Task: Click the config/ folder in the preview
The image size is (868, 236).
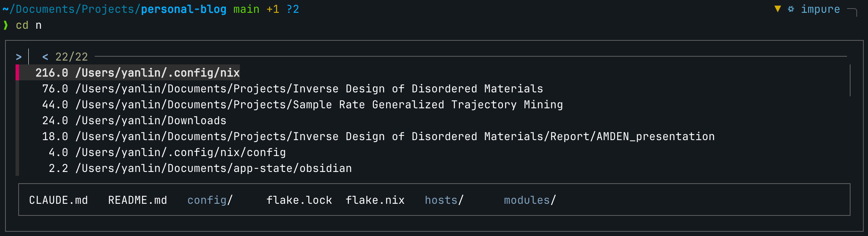Action: click(x=210, y=200)
